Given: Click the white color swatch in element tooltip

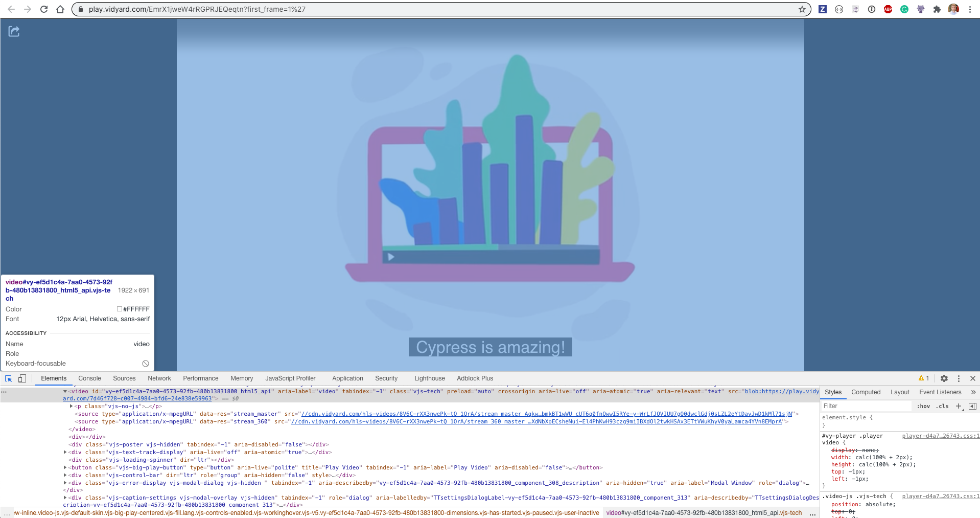Looking at the screenshot, I should 119,309.
